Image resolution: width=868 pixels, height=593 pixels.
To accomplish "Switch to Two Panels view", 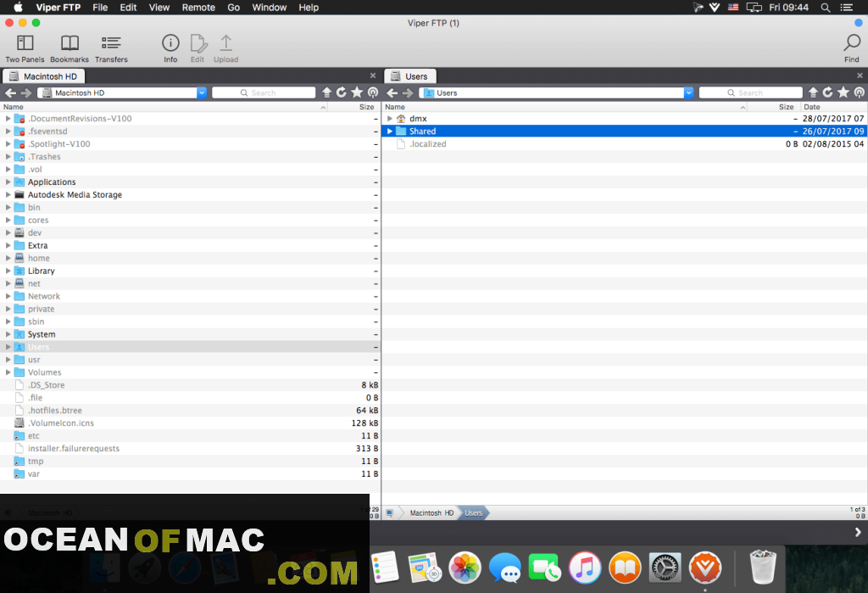I will 25,48.
